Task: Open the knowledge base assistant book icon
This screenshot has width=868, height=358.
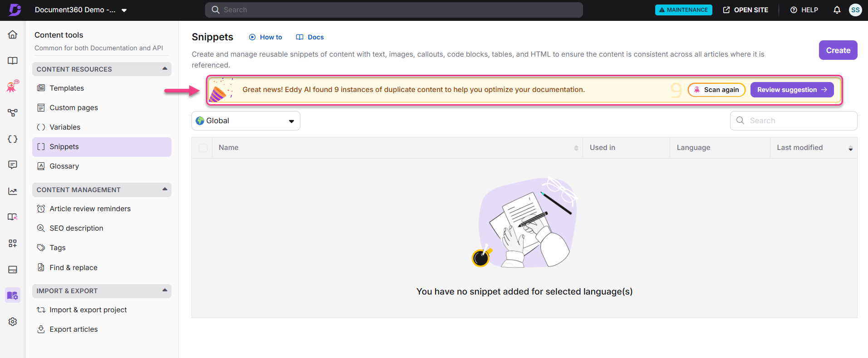Action: 13,217
